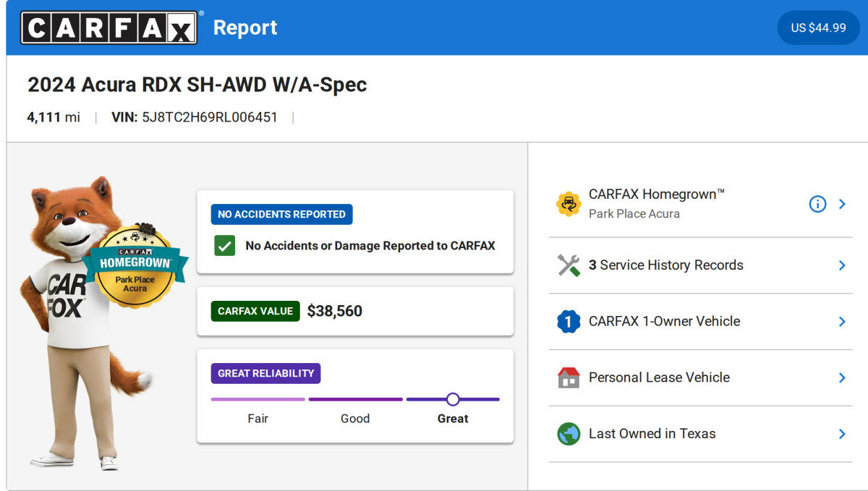The height and width of the screenshot is (491, 868).
Task: Click the reliability slider handle
Action: point(453,399)
